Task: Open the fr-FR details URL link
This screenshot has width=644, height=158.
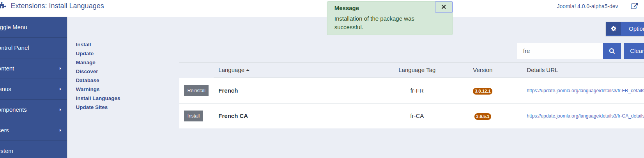Action: click(585, 91)
